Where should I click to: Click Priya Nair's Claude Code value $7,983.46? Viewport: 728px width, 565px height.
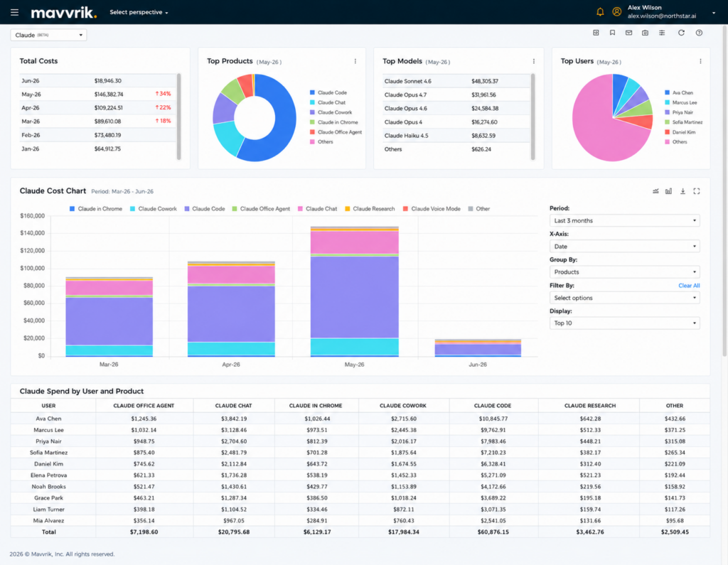(493, 441)
